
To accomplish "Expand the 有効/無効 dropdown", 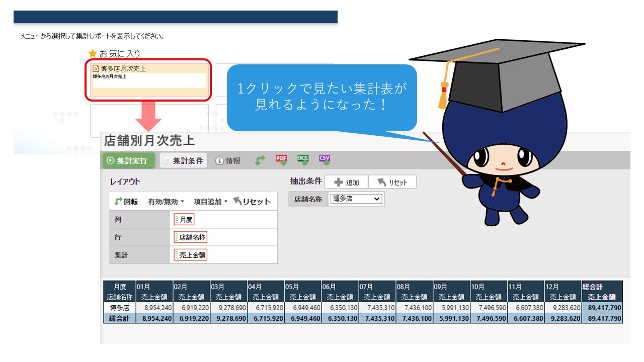I will click(166, 202).
